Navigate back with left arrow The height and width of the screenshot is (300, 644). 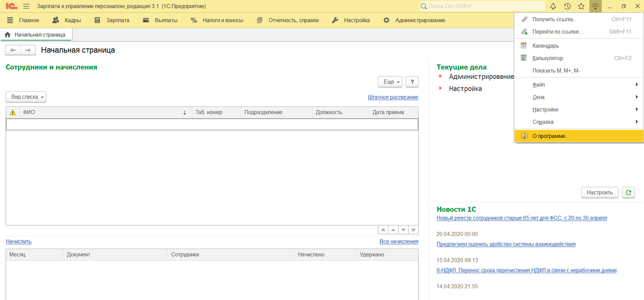point(13,50)
